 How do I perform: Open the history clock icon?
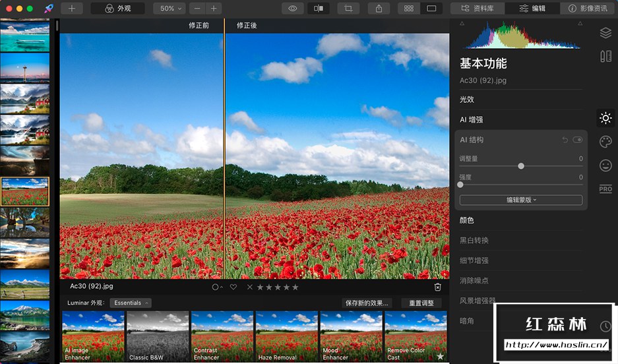click(x=605, y=326)
